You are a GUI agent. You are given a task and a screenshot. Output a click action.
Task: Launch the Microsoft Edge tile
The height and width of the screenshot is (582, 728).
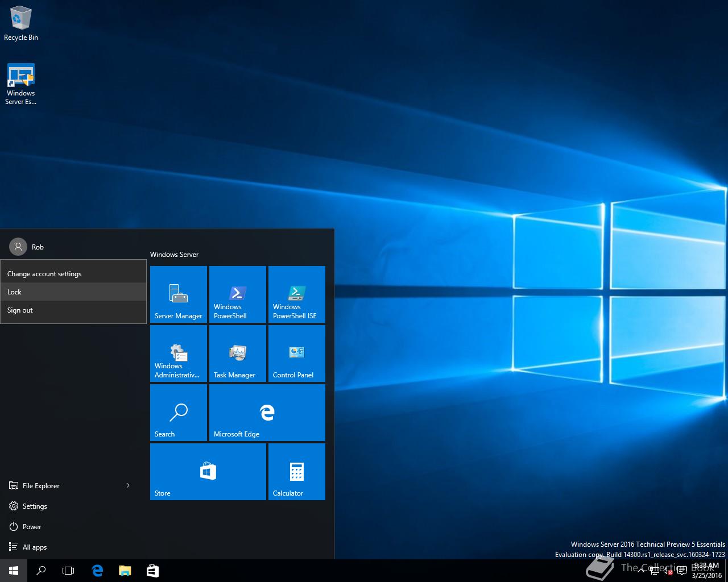point(267,413)
